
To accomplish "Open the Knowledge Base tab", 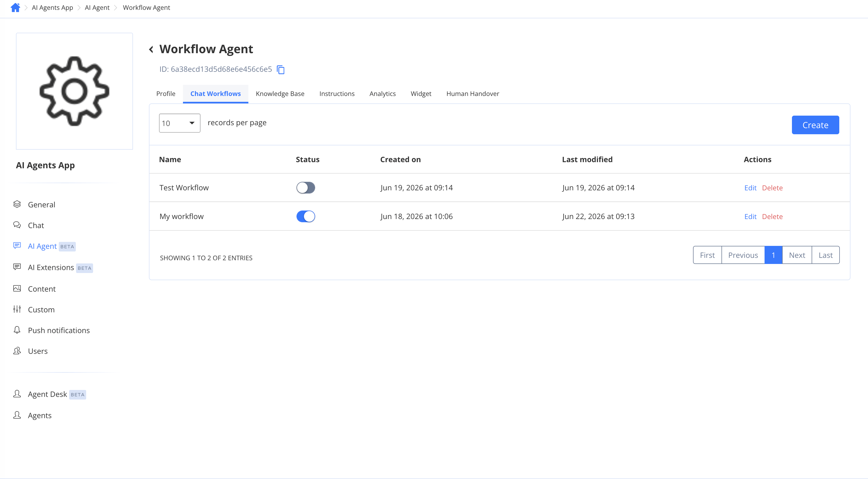I will [280, 94].
